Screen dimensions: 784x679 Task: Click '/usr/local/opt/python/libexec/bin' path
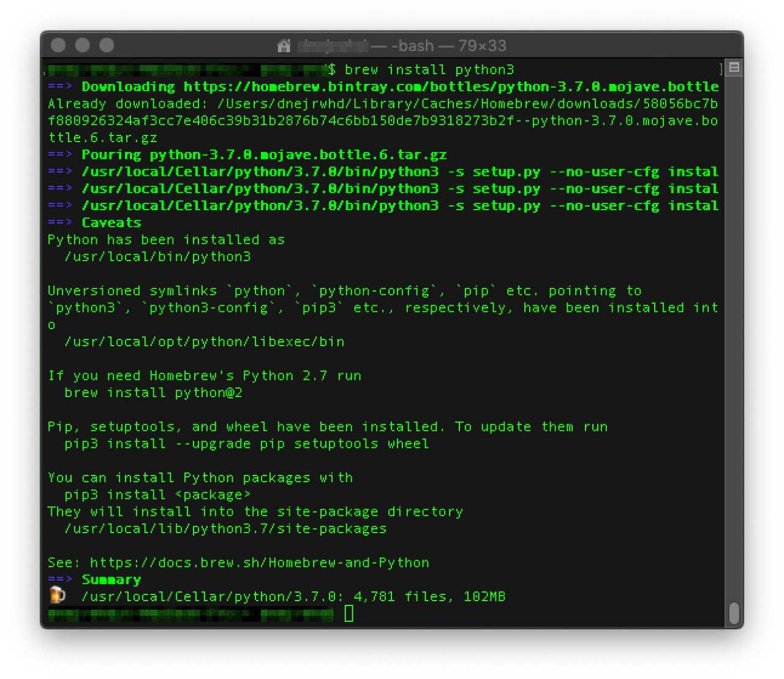[x=205, y=341]
